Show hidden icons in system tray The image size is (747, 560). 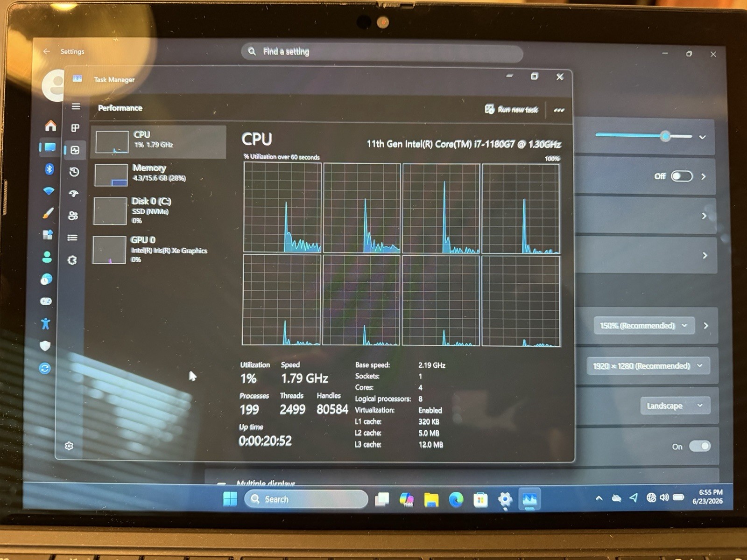pyautogui.click(x=599, y=498)
